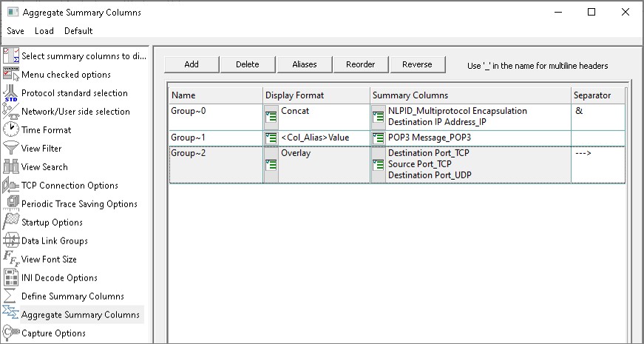Screen dimensions: 644x344
Task: Select Time Format entry
Action: click(47, 130)
